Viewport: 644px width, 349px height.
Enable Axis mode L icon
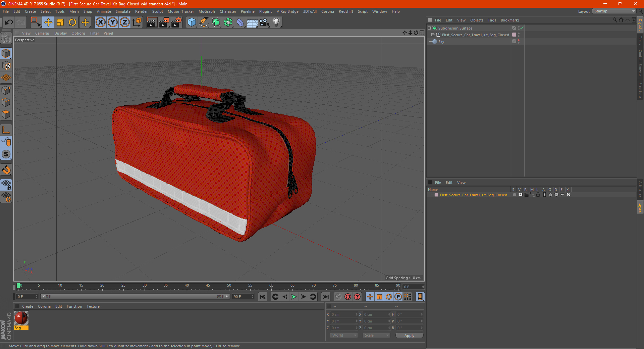coord(6,130)
